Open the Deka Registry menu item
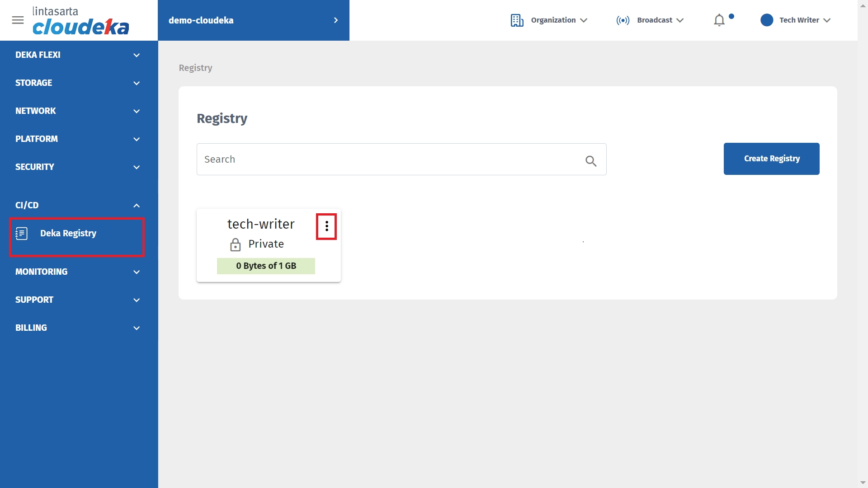The image size is (868, 488). click(68, 233)
